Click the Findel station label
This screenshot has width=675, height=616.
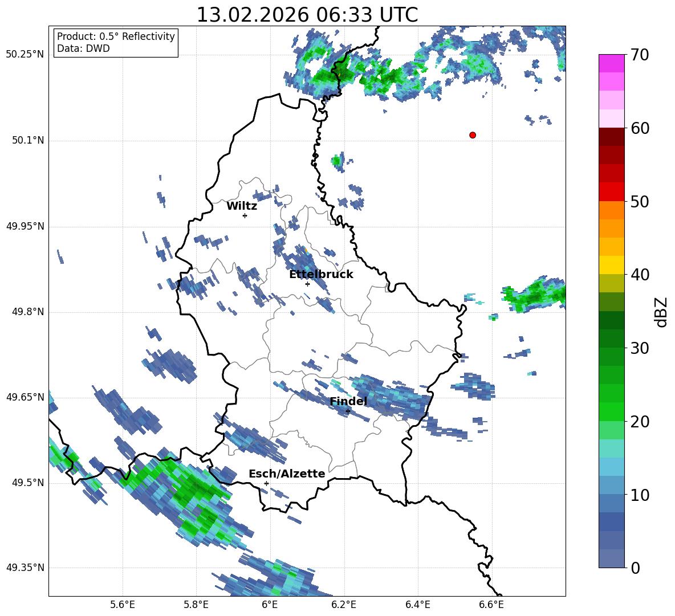[348, 401]
